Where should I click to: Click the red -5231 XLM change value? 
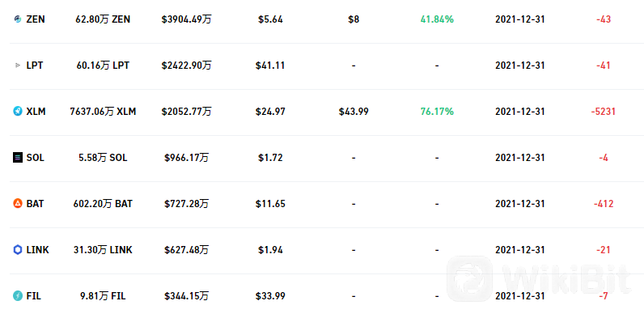tap(604, 112)
